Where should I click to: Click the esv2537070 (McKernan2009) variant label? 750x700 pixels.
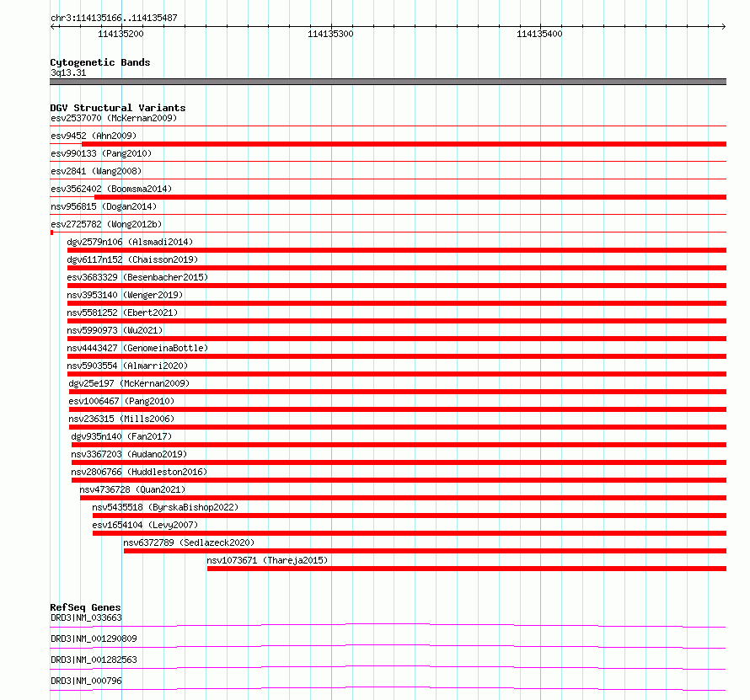[114, 118]
